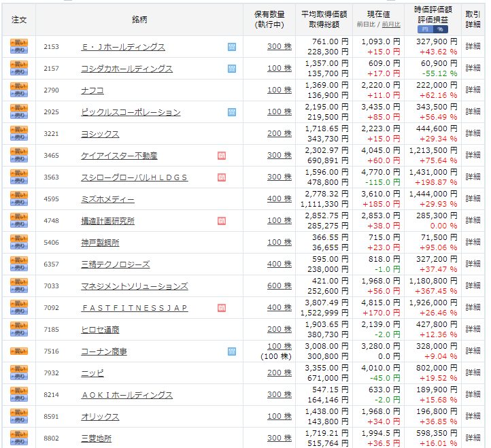This screenshot has height=448, width=491.
Task: Click the blue badge icon beside ピックルスコーポレーション
Action: pyautogui.click(x=232, y=112)
